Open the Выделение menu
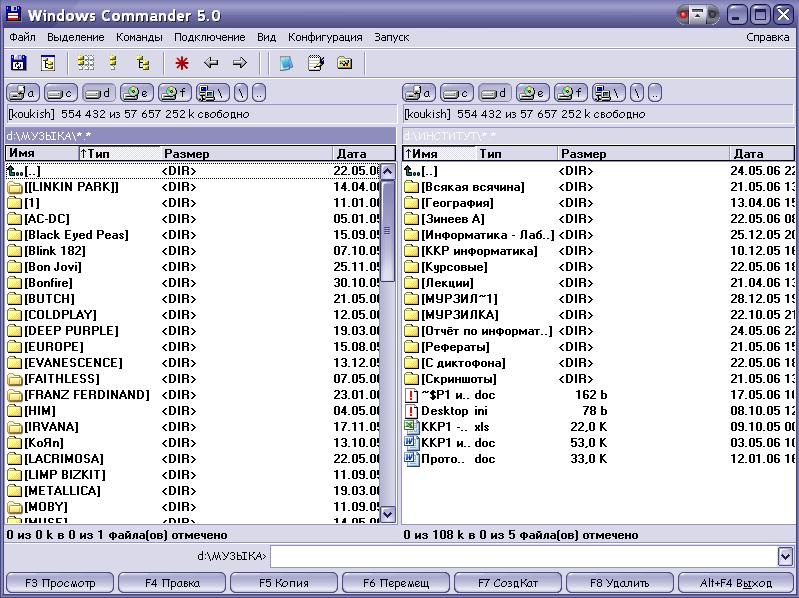Screen dimensions: 799x598 pyautogui.click(x=76, y=37)
